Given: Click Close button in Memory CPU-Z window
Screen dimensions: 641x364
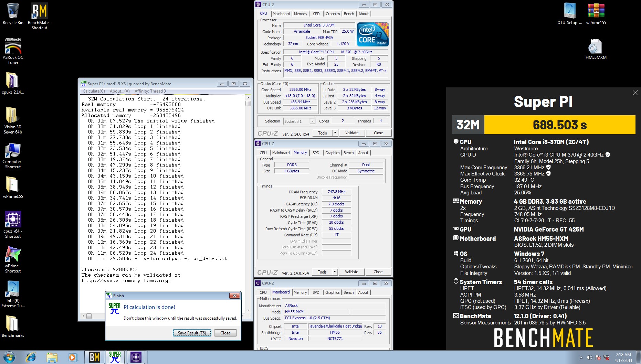Looking at the screenshot, I should [378, 272].
